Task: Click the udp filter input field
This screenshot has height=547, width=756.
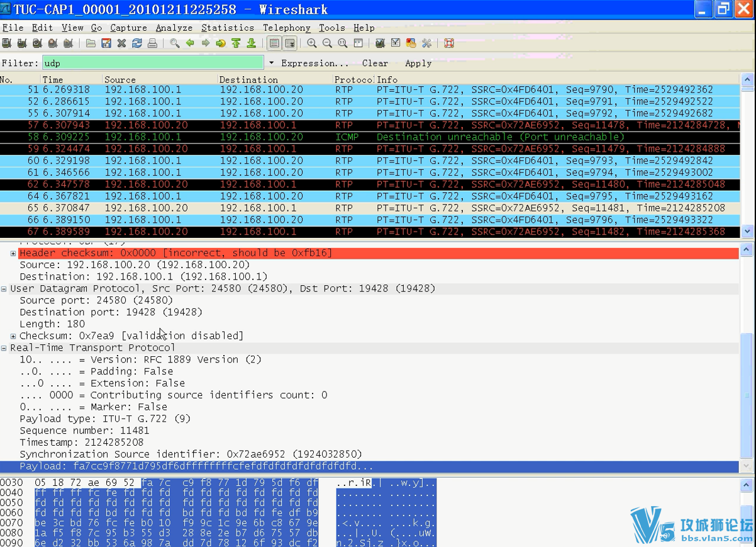Action: (x=153, y=63)
